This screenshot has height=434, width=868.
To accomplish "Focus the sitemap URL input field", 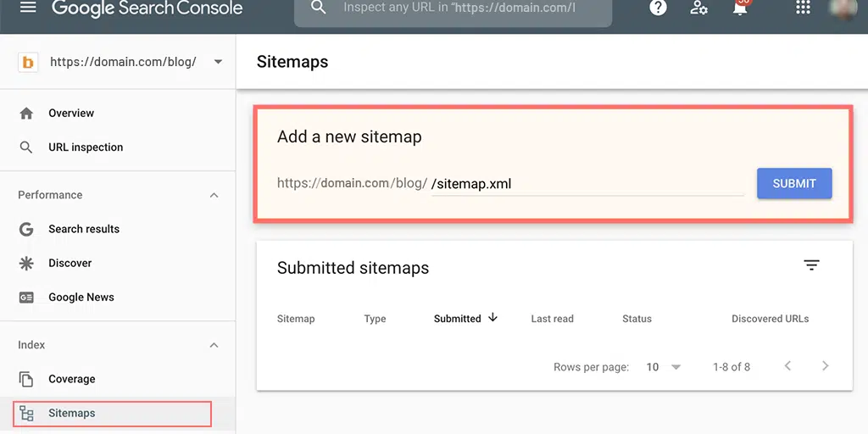I will 587,184.
